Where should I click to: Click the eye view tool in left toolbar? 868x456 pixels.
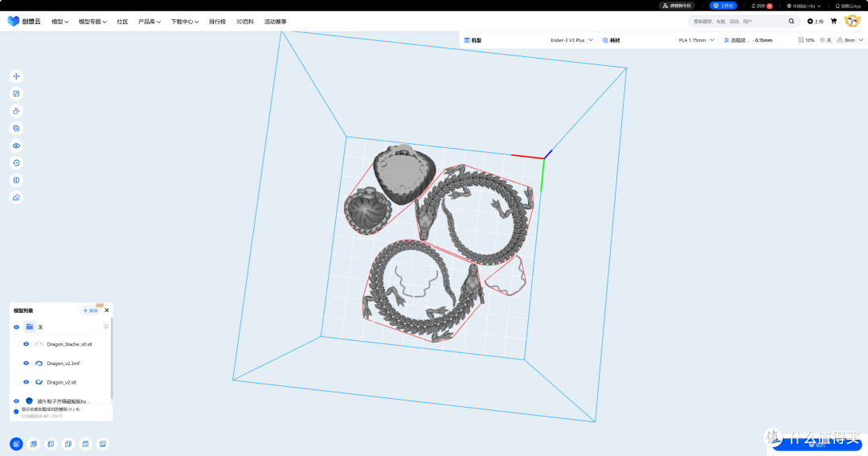tap(16, 146)
